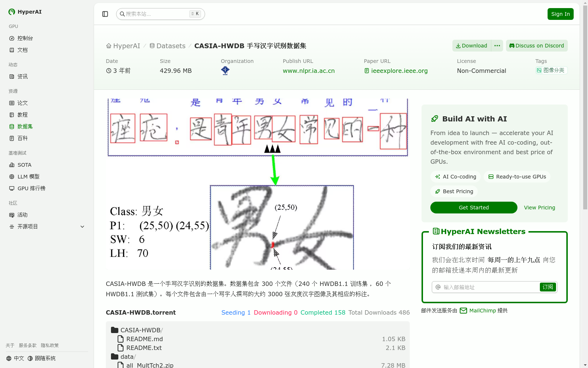Open the Datasets breadcrumb link
588x368 pixels.
click(167, 46)
